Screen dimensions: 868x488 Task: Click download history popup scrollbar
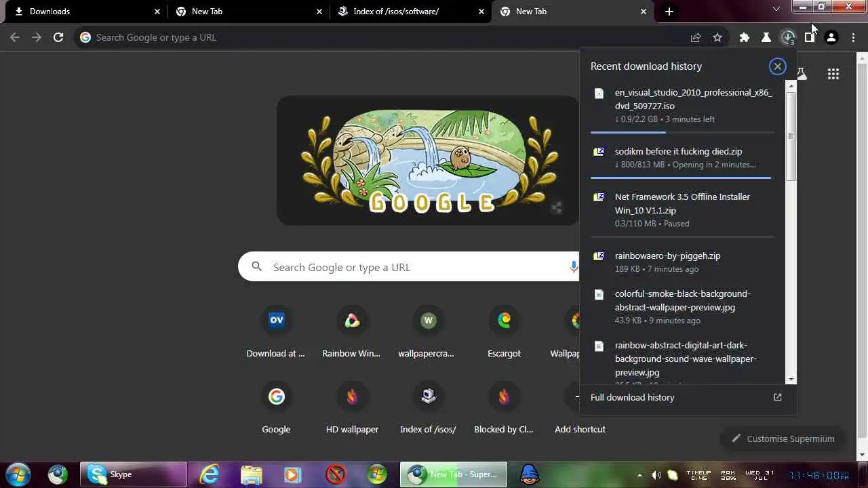coord(791,136)
